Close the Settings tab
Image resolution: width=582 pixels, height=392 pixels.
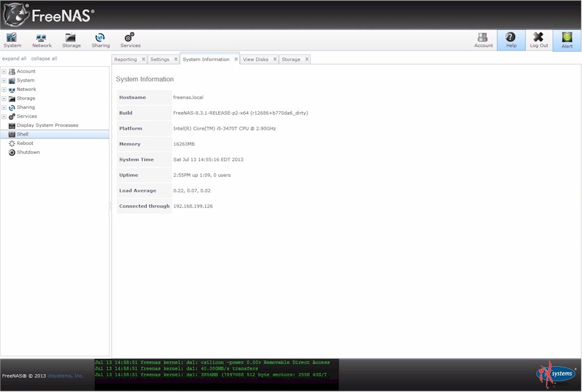pos(176,59)
